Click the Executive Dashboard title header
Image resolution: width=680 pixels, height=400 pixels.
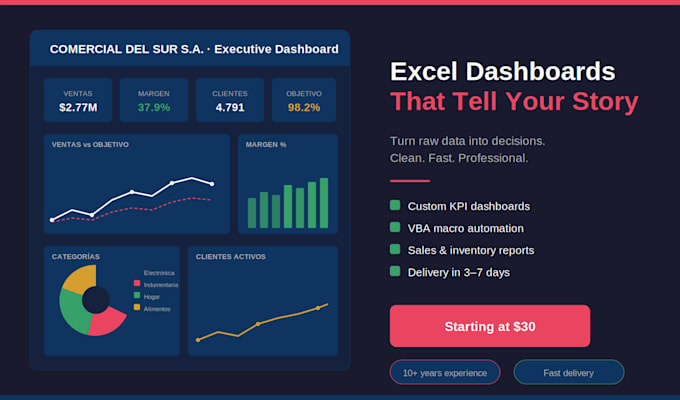(194, 49)
